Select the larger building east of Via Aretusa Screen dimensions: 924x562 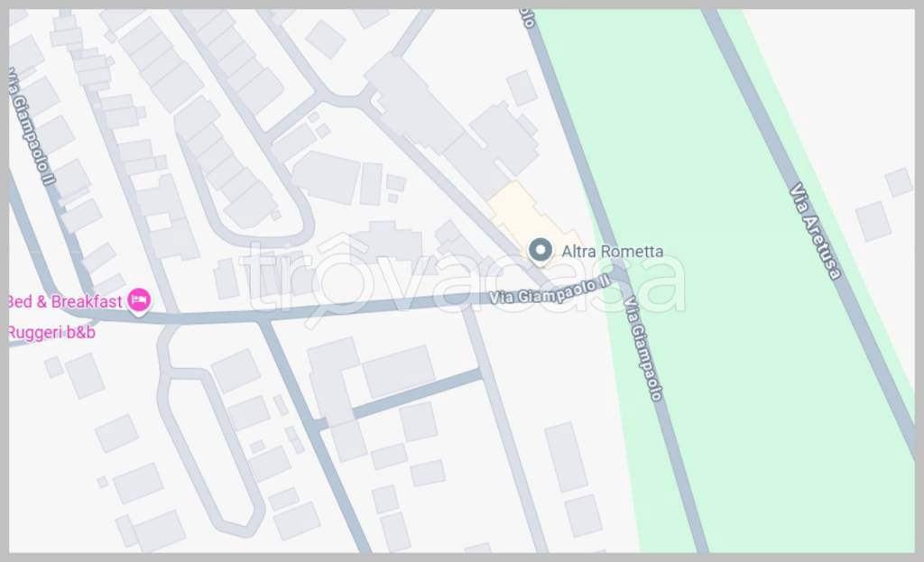[873, 222]
